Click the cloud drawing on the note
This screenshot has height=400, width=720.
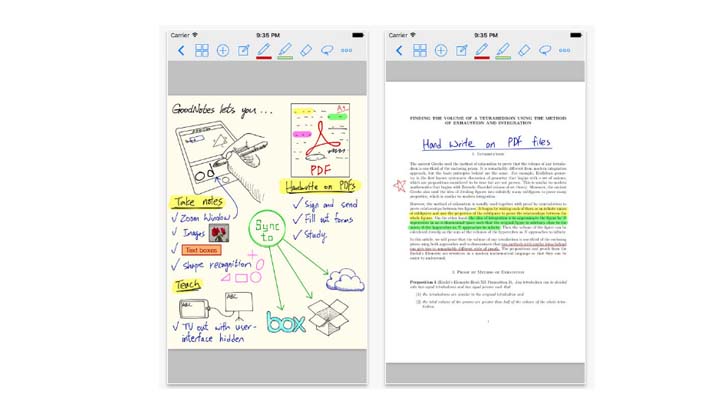coord(345,280)
